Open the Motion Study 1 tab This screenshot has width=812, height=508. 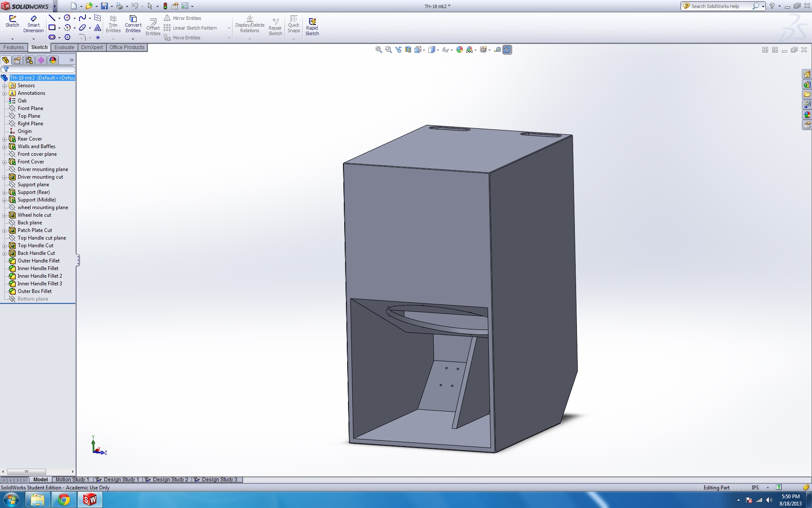tap(72, 480)
